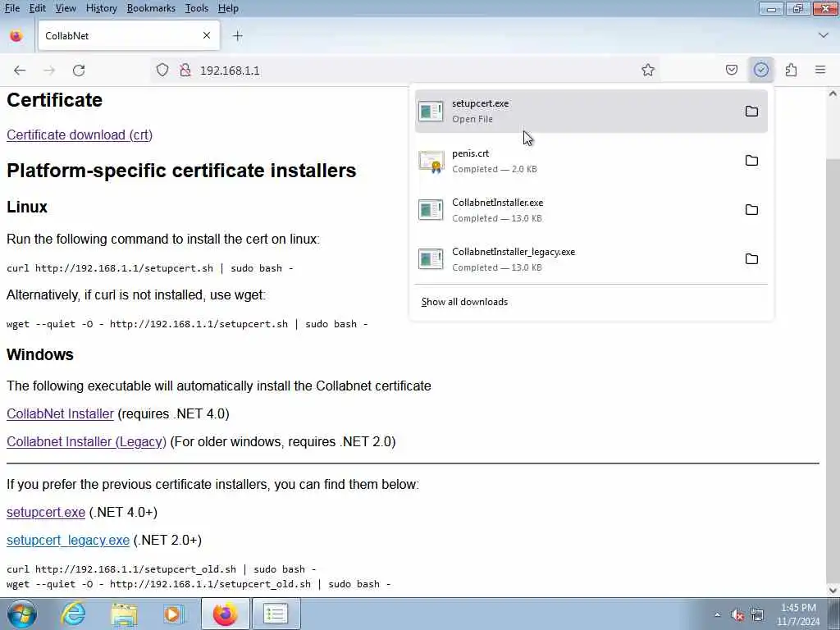Click the Firefox icon beside the tab
The height and width of the screenshot is (630, 840).
(16, 36)
